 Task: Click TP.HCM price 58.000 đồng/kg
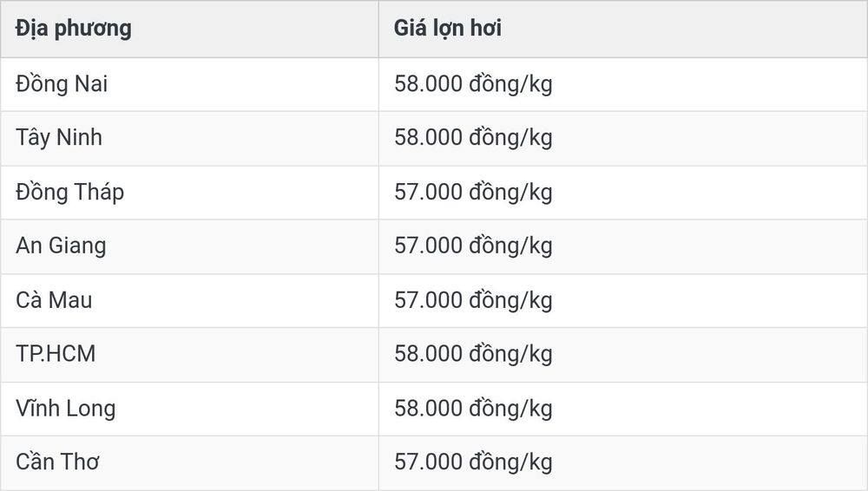[473, 354]
